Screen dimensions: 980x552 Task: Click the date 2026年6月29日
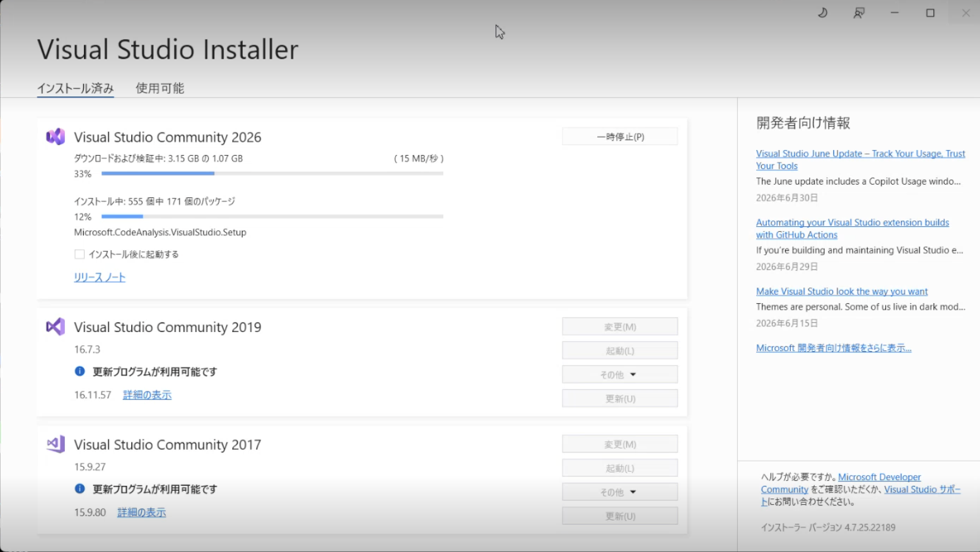pyautogui.click(x=787, y=267)
